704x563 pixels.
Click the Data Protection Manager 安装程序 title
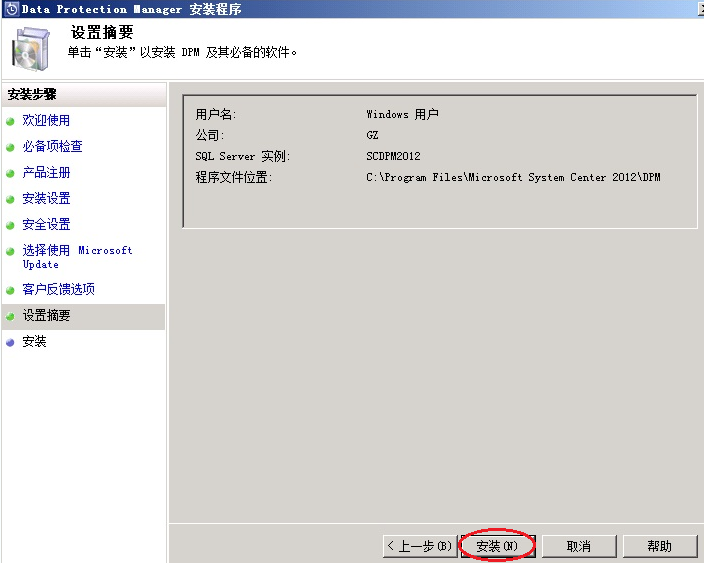[131, 9]
